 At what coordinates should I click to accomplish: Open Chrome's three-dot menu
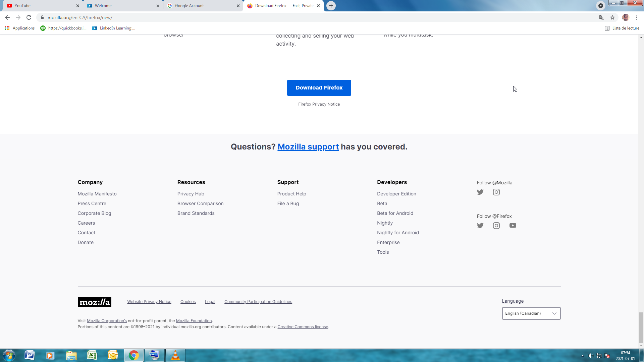637,17
